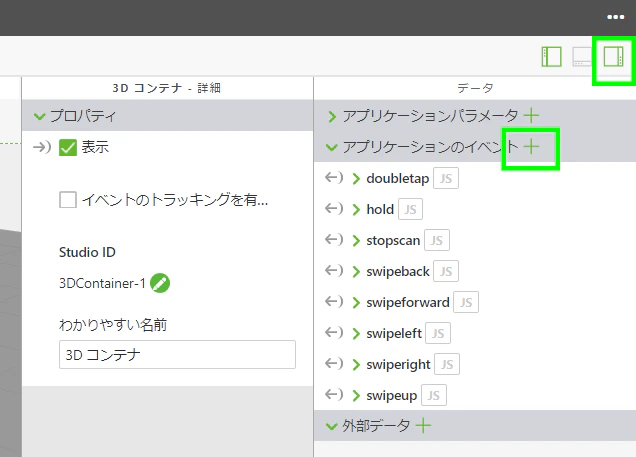Select the stopscan event label
Image resolution: width=636 pixels, height=457 pixels.
393,240
